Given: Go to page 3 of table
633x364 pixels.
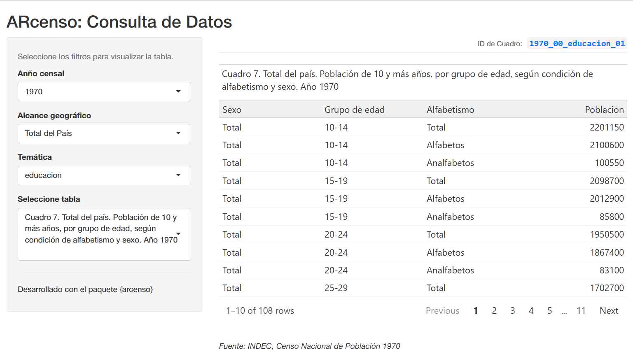Looking at the screenshot, I should [513, 311].
